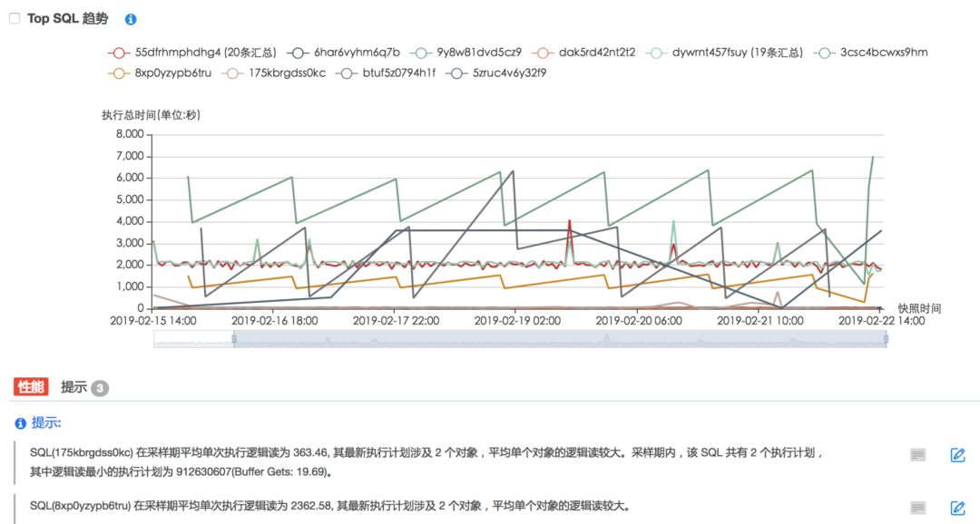Click the 2019-02-15 14:00 axis label

153,321
